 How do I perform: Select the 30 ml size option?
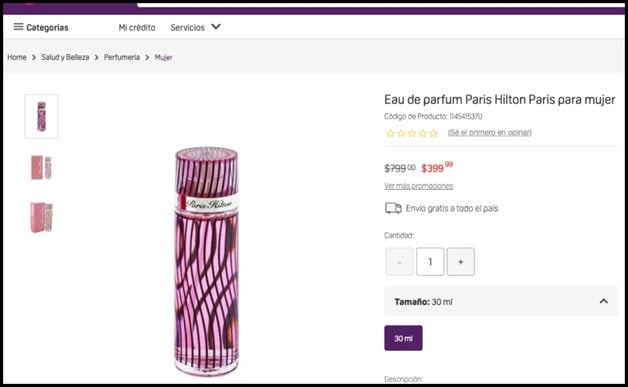[403, 338]
